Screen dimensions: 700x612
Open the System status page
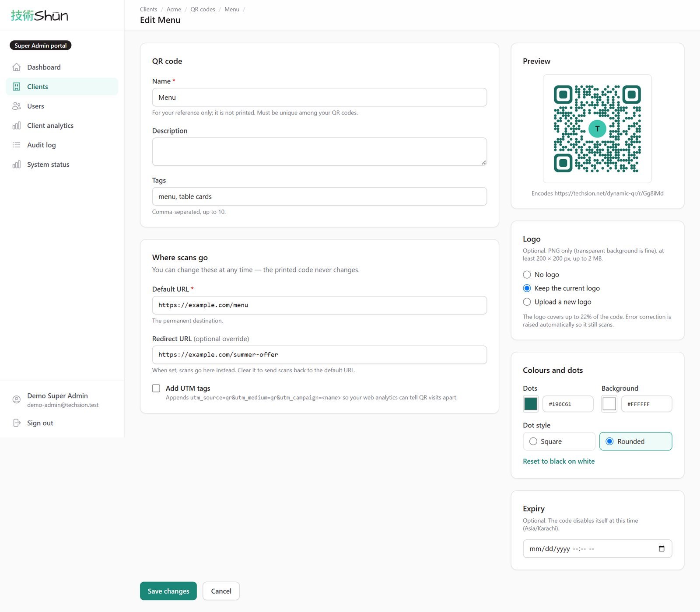coord(62,164)
